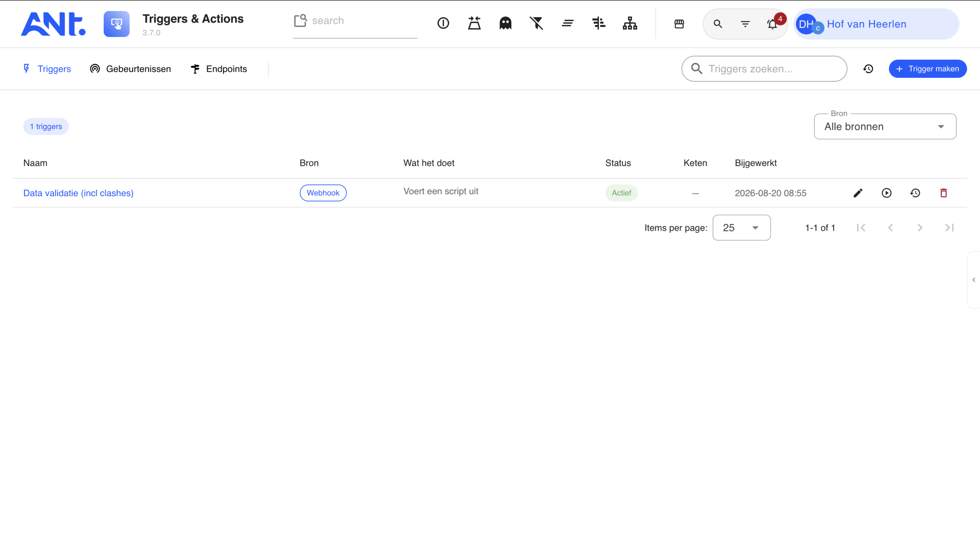Open the text lines icon in toolbar
Viewport: 980px width, 559px height.
pyautogui.click(x=567, y=23)
